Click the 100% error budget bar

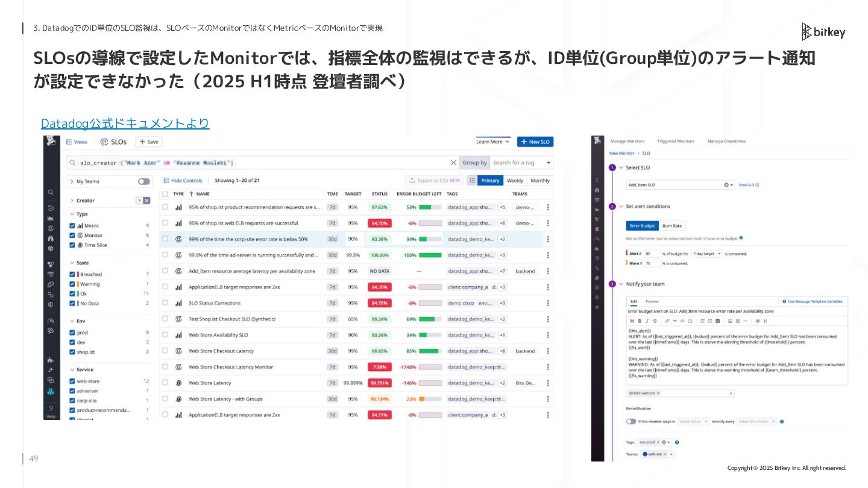tap(430, 255)
